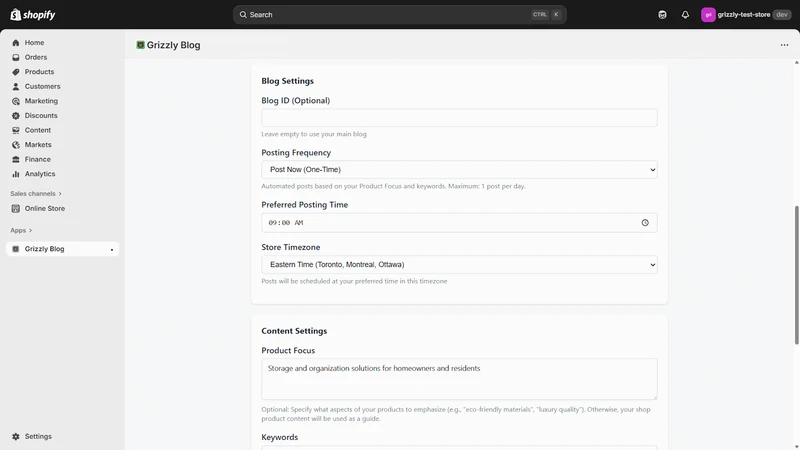Click the Home icon in sidebar
Screen dimensions: 800x450
pyautogui.click(x=16, y=43)
